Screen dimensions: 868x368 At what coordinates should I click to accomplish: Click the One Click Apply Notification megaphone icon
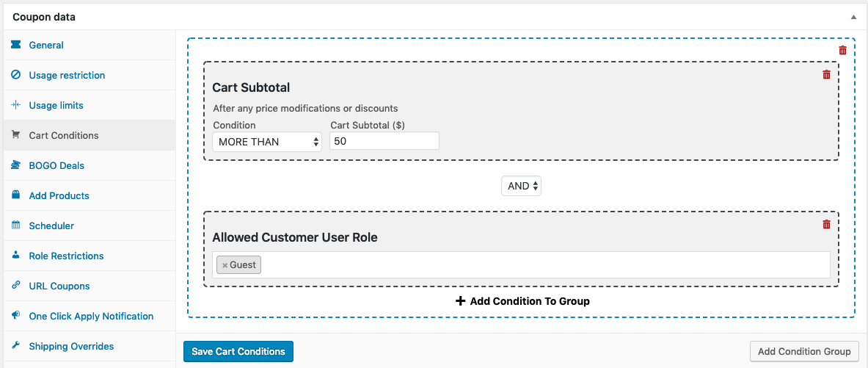point(16,316)
